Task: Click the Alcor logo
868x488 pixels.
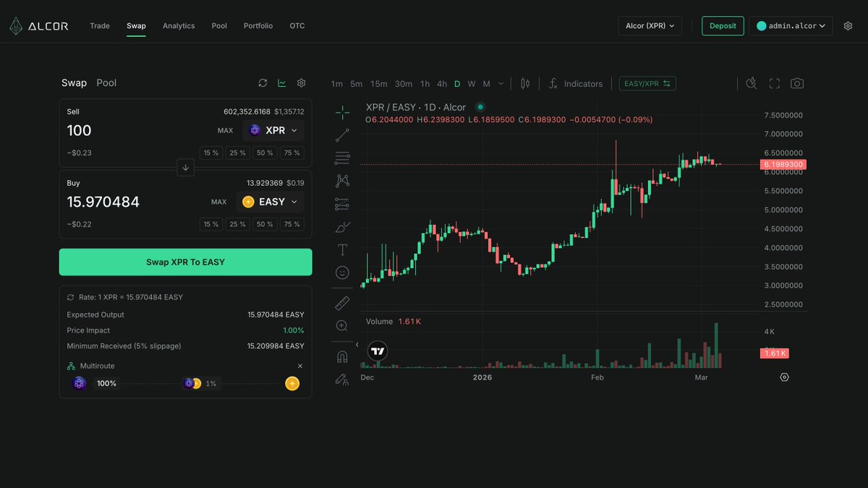Action: coord(38,26)
